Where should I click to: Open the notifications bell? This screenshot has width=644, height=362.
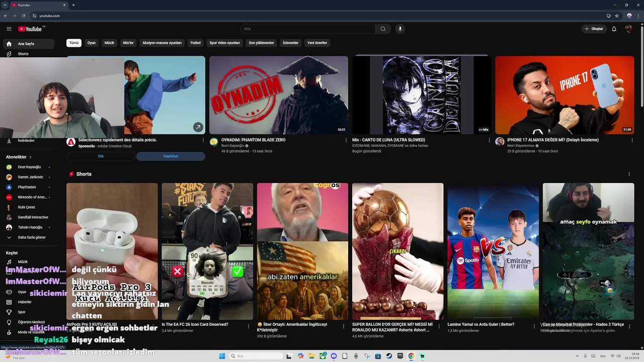click(614, 29)
